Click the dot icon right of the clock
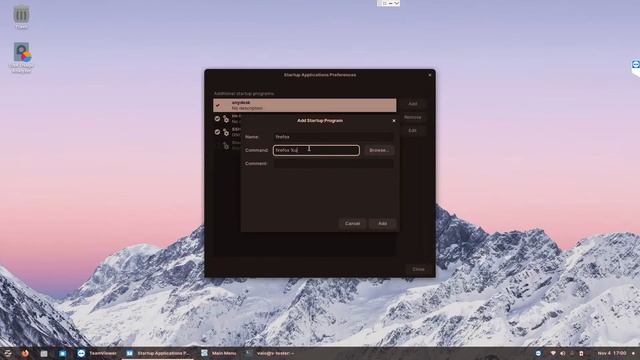This screenshot has height=360, width=640. point(633,353)
